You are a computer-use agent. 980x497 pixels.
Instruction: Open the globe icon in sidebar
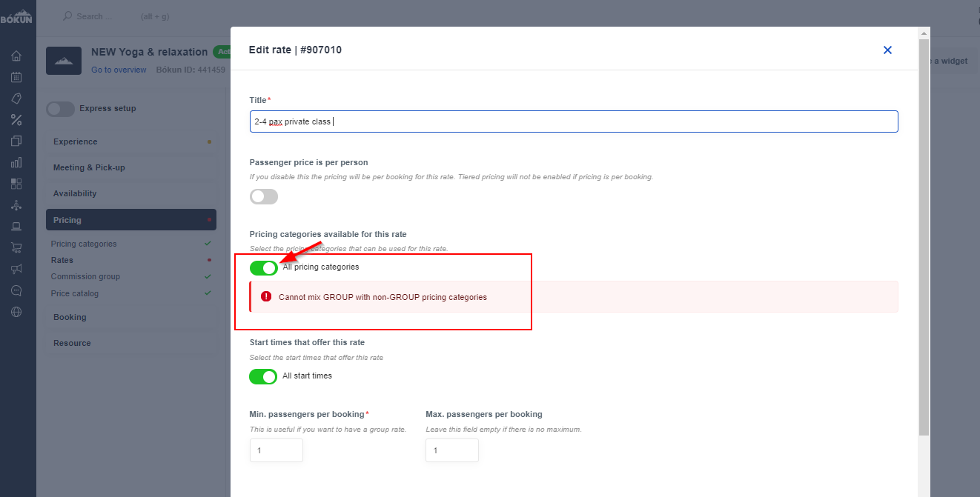pos(16,312)
